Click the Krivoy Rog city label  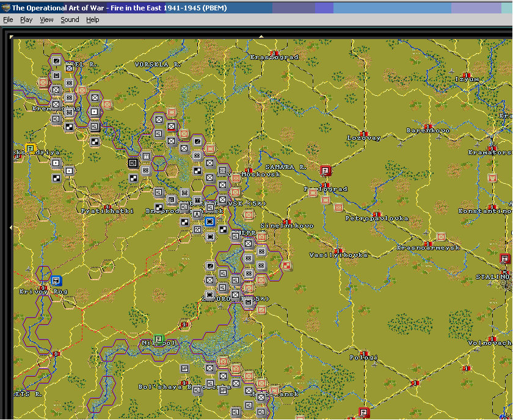(x=43, y=291)
